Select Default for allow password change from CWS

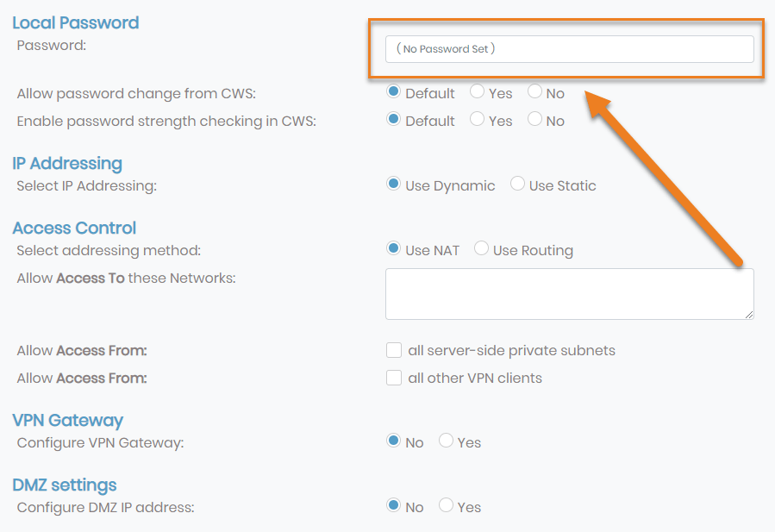click(x=394, y=91)
